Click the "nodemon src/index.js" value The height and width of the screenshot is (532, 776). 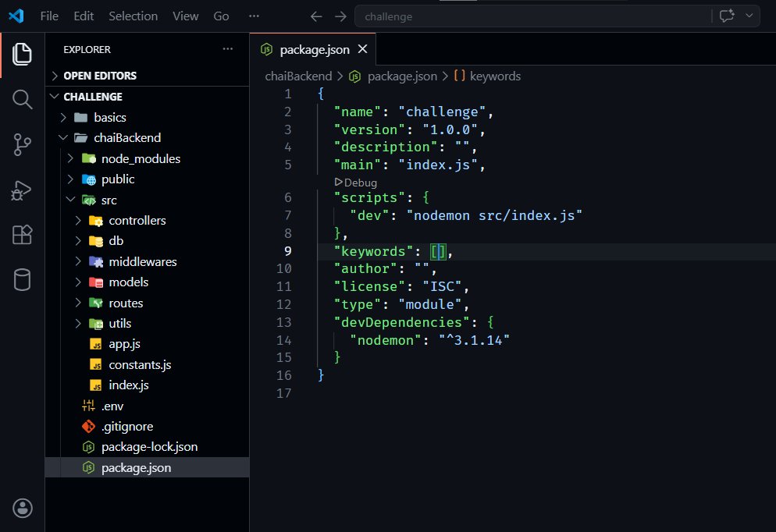[494, 215]
